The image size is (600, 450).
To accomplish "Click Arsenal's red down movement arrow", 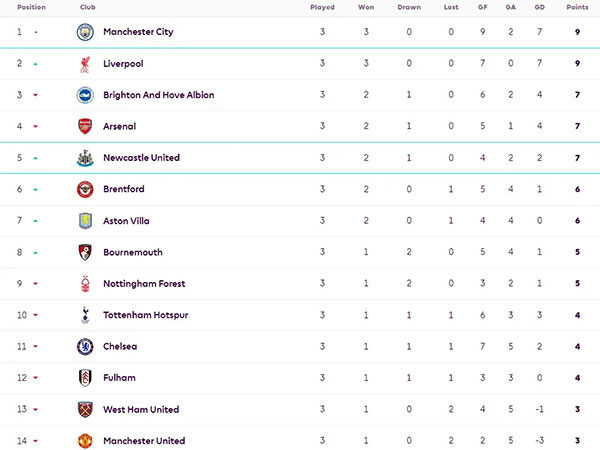I will click(36, 127).
